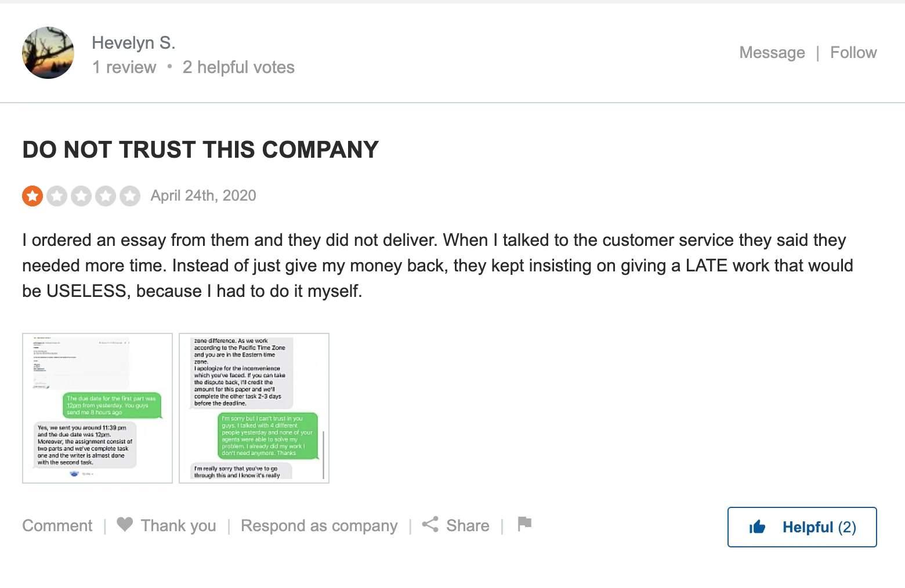The height and width of the screenshot is (588, 905).
Task: Click the Share text link
Action: pos(468,526)
